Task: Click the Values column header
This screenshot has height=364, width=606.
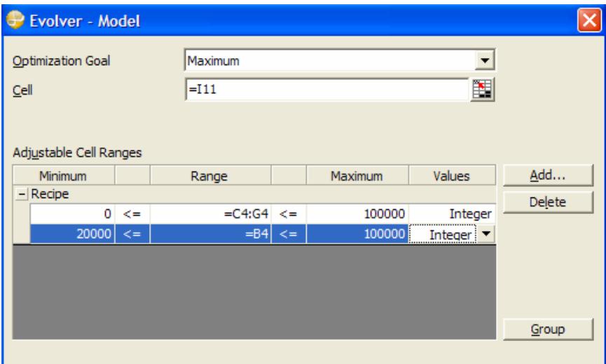Action: pos(452,176)
